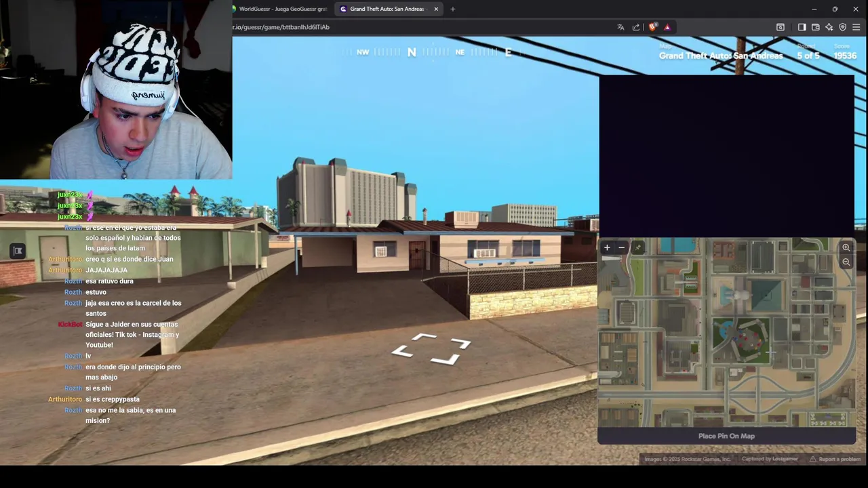Screen dimensions: 868x488
Task: Restore down the browser window
Action: [x=835, y=9]
